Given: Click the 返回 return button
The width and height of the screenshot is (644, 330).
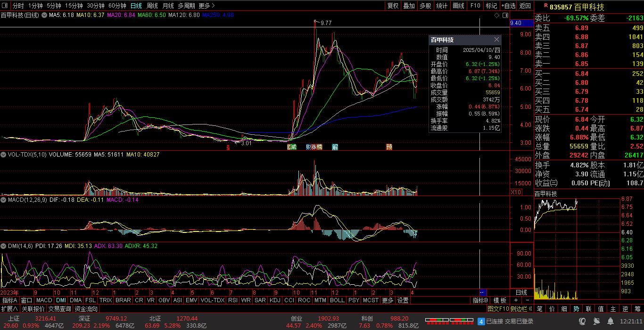Looking at the screenshot, I should (525, 6).
